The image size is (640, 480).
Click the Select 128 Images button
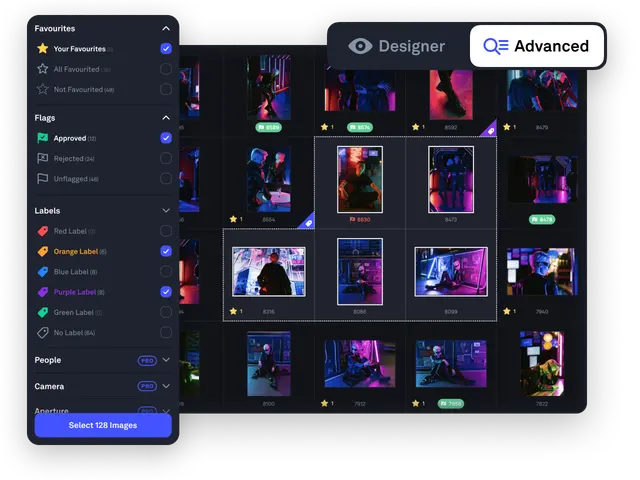click(103, 425)
